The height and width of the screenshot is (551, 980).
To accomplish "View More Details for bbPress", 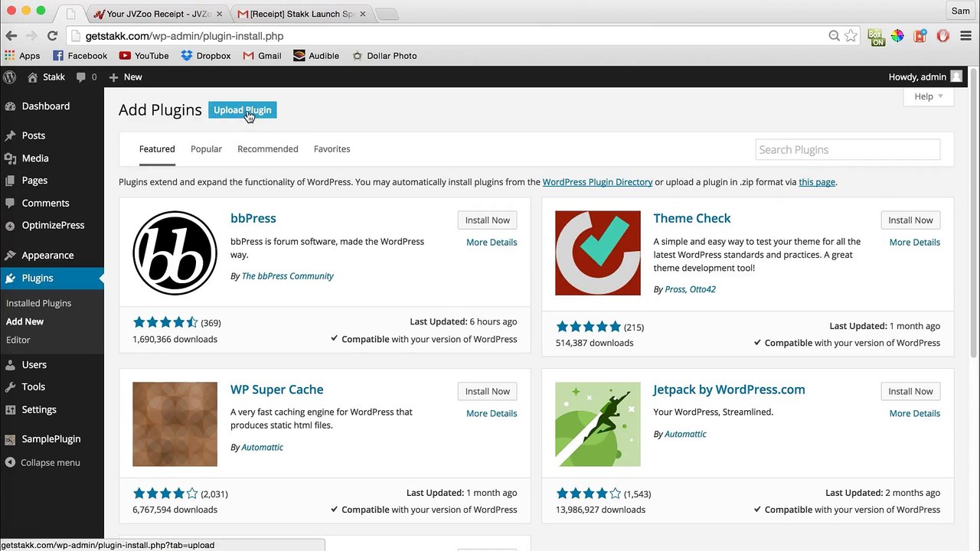I will (x=492, y=242).
